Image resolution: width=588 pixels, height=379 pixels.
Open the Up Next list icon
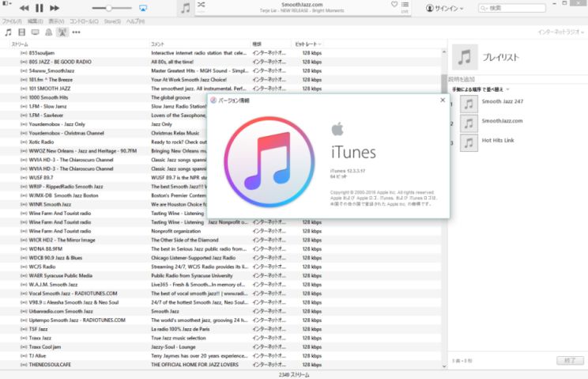pyautogui.click(x=405, y=5)
